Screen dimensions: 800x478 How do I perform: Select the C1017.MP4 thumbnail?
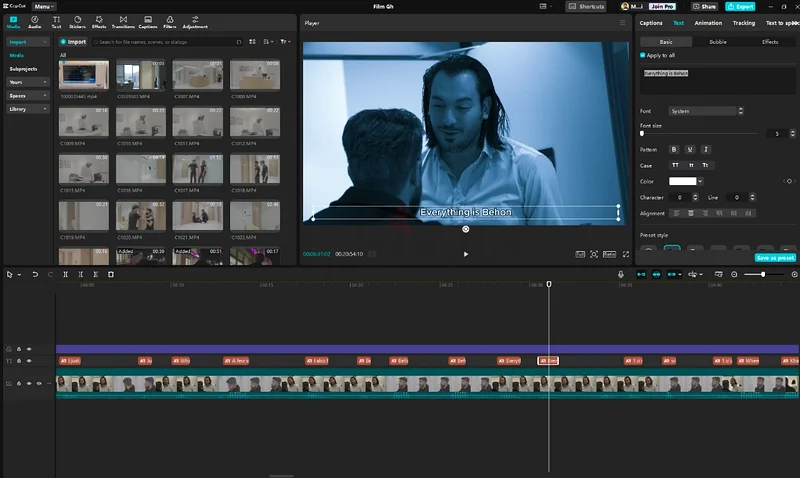tap(197, 169)
